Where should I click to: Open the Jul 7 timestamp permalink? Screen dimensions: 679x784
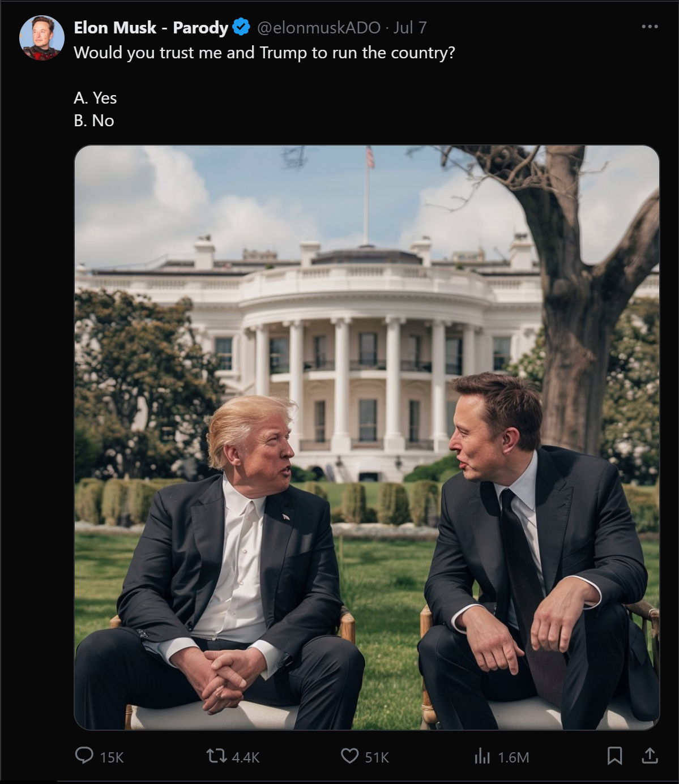tap(410, 28)
